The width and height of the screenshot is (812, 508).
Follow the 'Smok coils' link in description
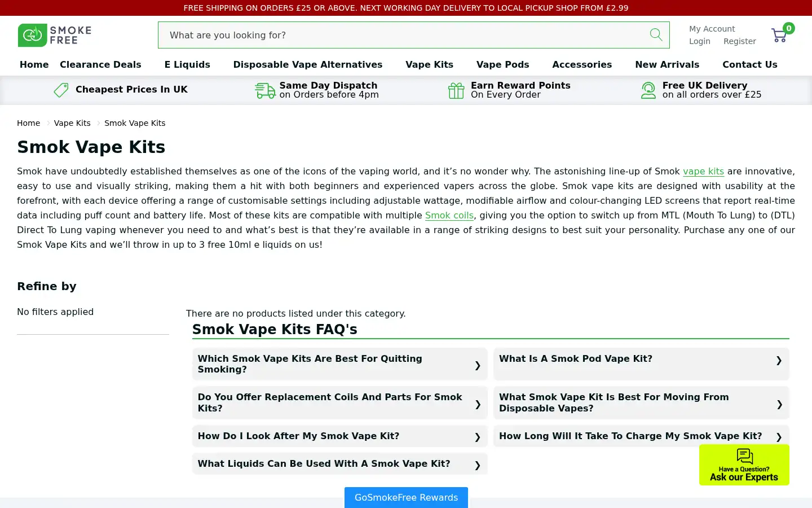point(449,216)
